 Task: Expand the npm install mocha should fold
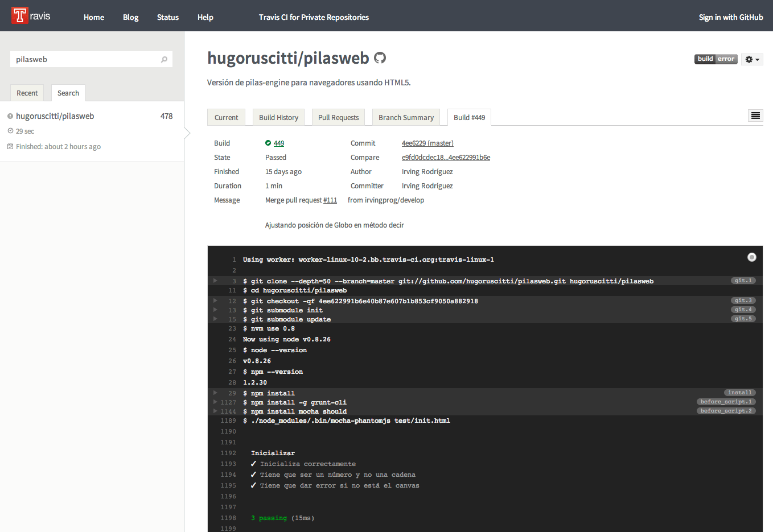(x=215, y=411)
